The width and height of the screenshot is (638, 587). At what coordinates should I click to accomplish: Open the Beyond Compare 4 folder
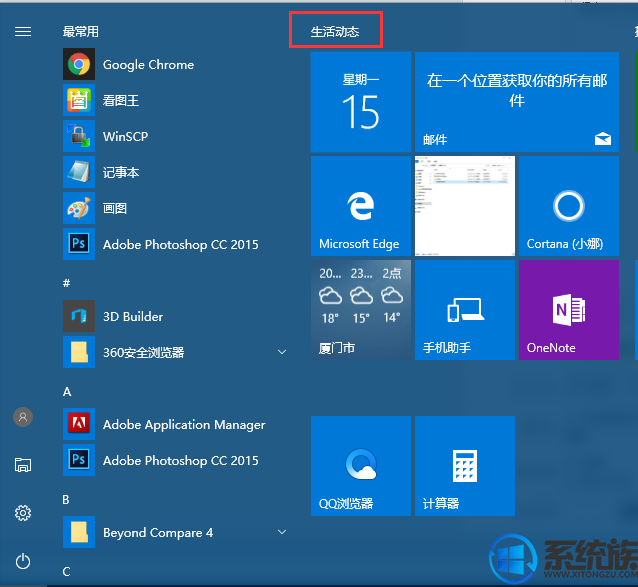tap(176, 532)
